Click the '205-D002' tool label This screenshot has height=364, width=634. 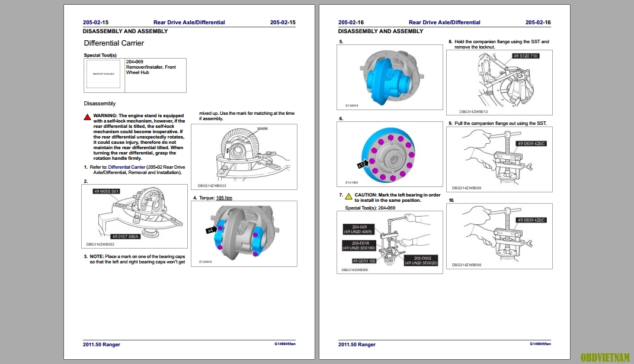(422, 260)
